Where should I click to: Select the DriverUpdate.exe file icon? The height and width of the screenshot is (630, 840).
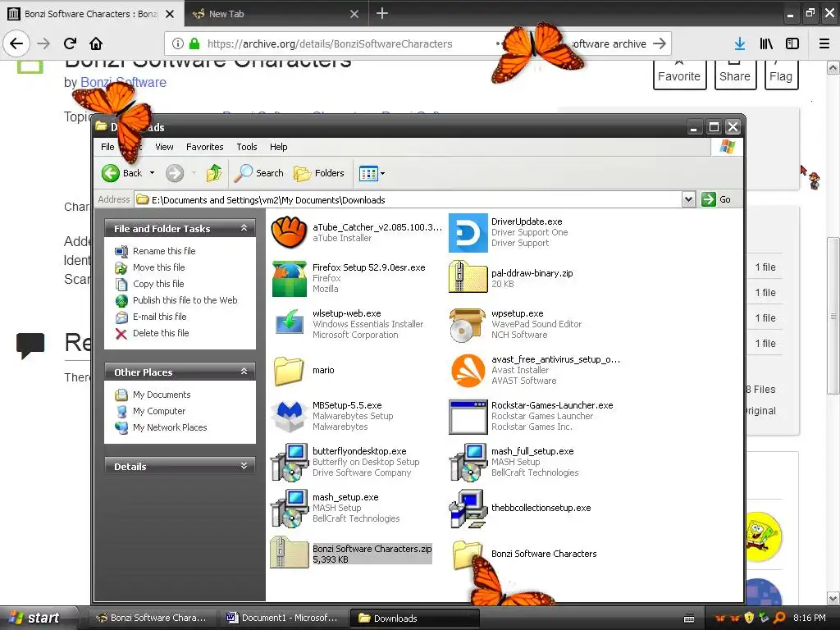[467, 232]
